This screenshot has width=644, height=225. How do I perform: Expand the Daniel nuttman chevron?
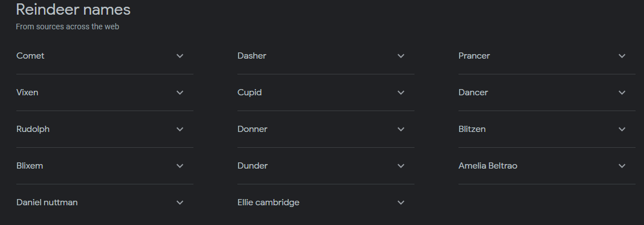[x=180, y=202]
